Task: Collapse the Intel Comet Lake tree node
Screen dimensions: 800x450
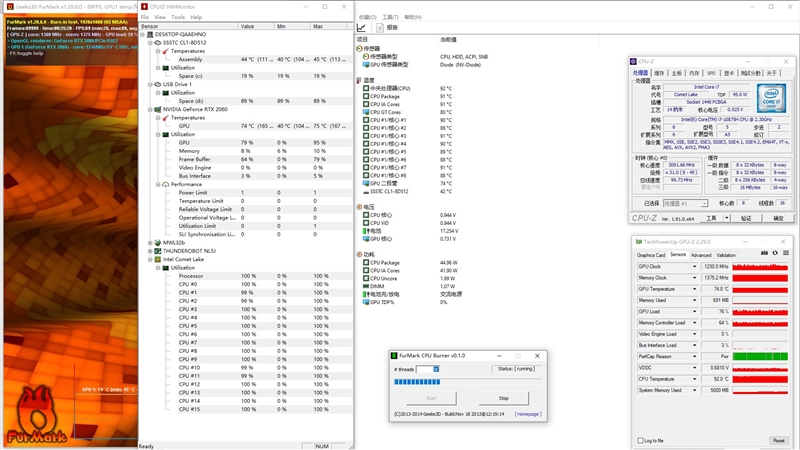Action: (x=150, y=259)
